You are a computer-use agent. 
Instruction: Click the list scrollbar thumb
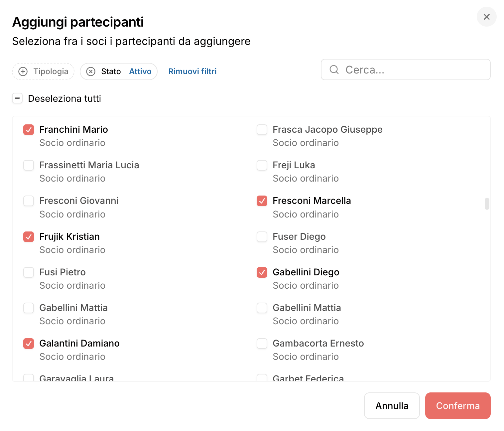[487, 204]
